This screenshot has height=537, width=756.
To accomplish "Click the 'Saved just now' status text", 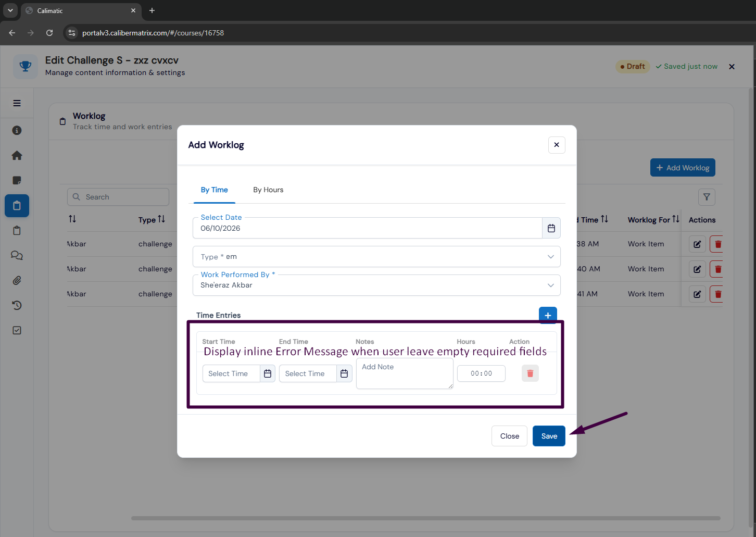I will (687, 67).
